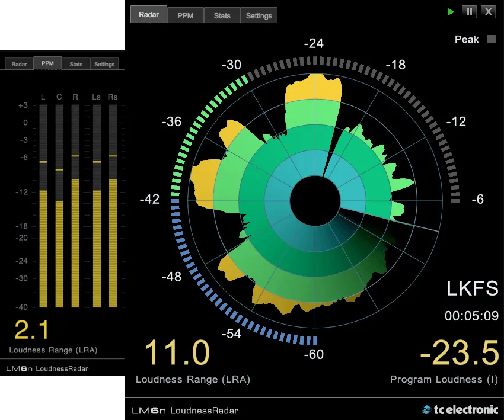Click the -6 dB scale marker on the radar
This screenshot has height=420, width=504.
click(x=477, y=200)
